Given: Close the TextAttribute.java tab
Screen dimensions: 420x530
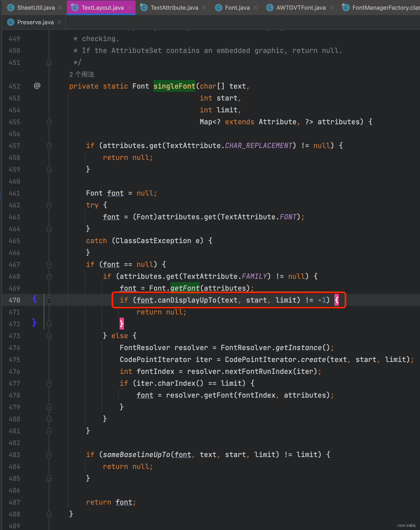Looking at the screenshot, I should coord(204,8).
